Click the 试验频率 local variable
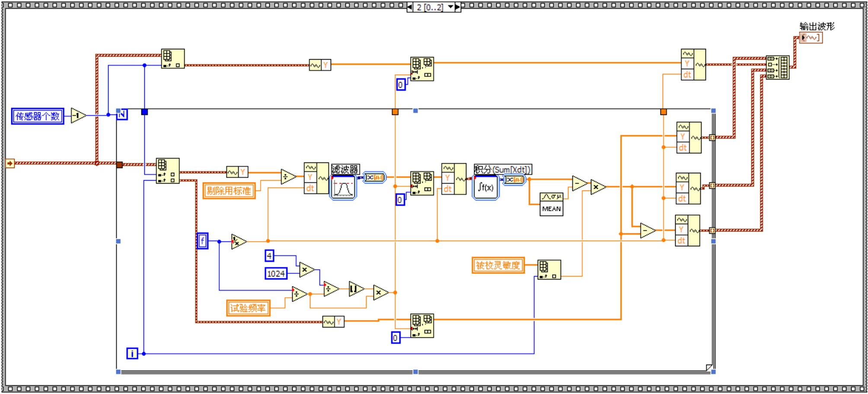Screen dimensions: 868x394 [248, 308]
